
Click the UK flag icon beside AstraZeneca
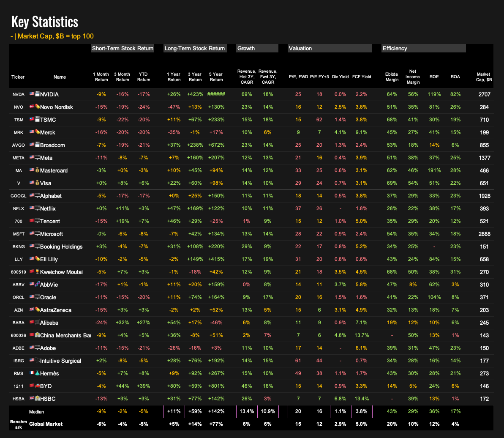(32, 310)
